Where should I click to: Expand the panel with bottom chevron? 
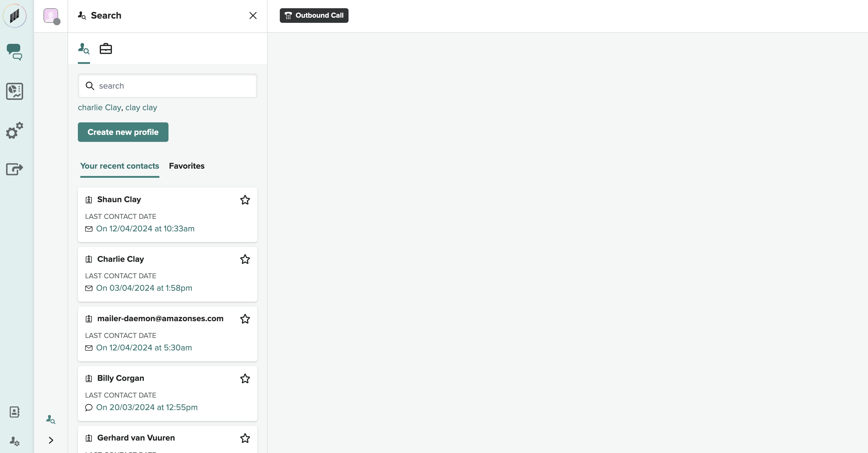point(51,440)
